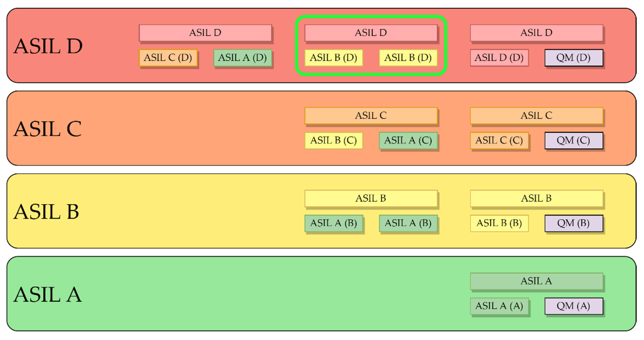Click the large ASIL A row label
The height and width of the screenshot is (340, 644).
point(47,294)
